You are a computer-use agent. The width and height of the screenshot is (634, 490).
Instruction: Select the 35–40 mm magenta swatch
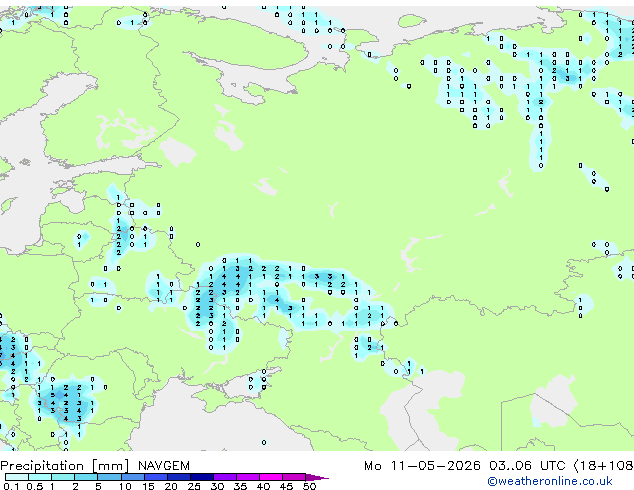pos(247,477)
